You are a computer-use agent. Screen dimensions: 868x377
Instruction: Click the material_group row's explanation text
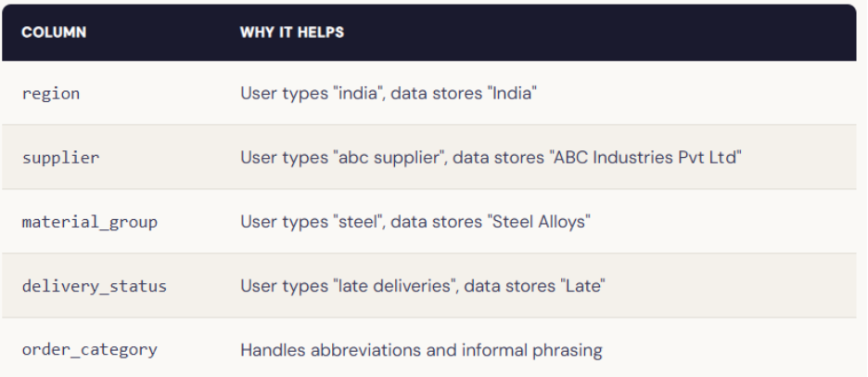pos(415,222)
